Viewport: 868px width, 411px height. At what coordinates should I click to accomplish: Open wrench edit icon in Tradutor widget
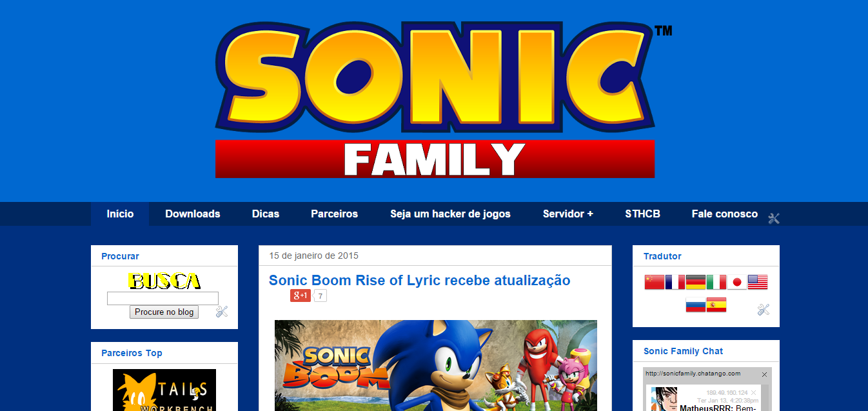[764, 310]
